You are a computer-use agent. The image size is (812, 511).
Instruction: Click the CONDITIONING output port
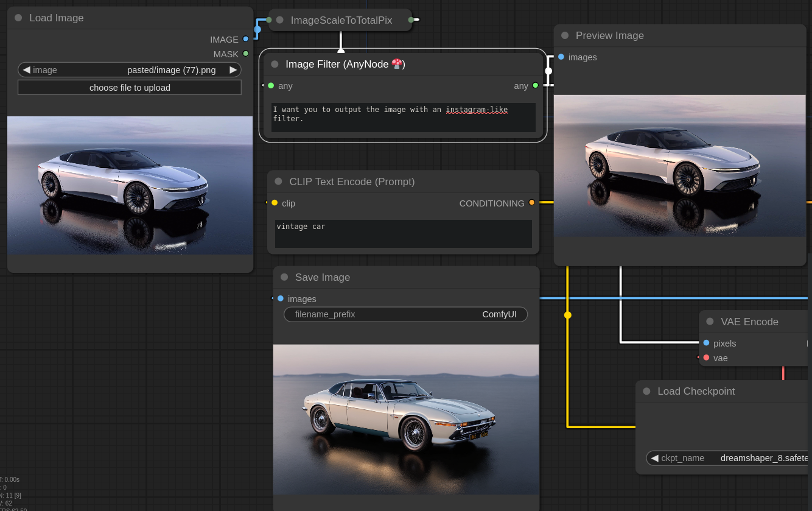point(531,203)
